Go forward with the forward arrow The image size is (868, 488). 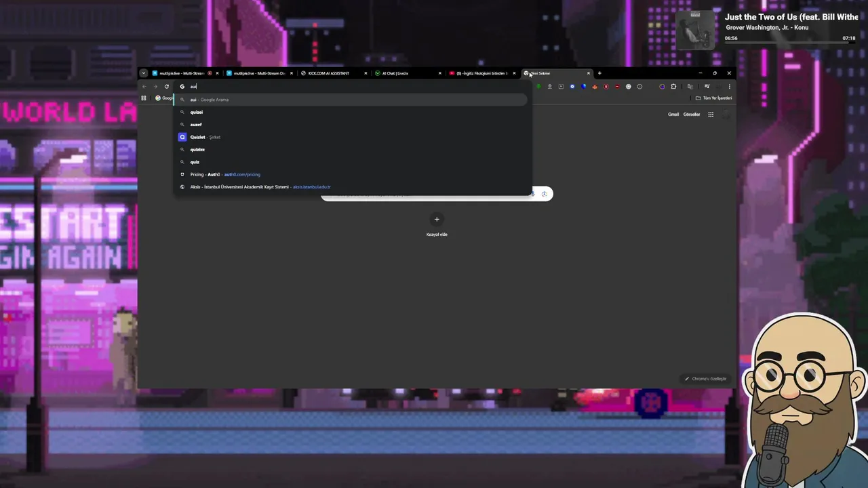click(155, 87)
